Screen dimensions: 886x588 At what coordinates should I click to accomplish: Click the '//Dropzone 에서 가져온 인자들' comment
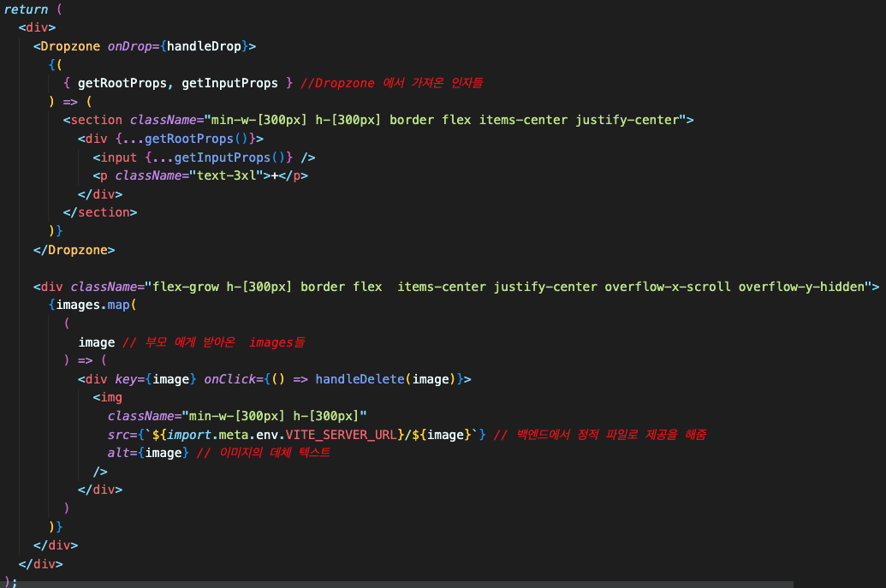[391, 83]
